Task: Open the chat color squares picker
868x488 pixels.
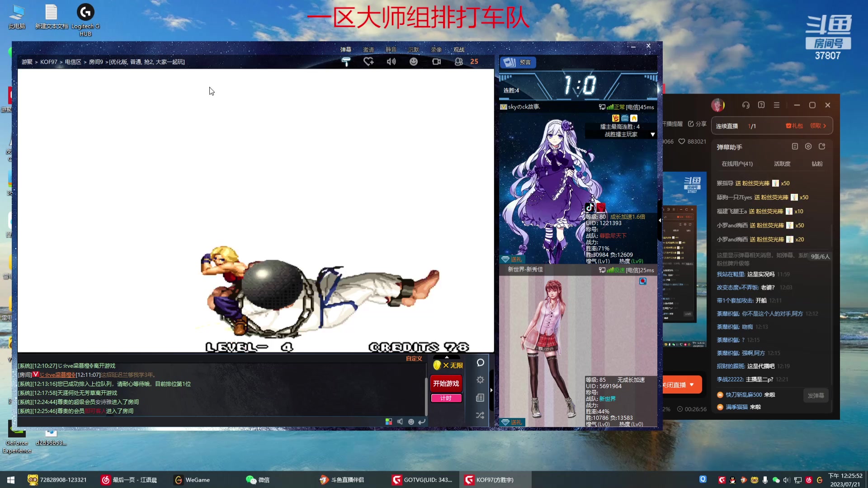Action: (389, 422)
